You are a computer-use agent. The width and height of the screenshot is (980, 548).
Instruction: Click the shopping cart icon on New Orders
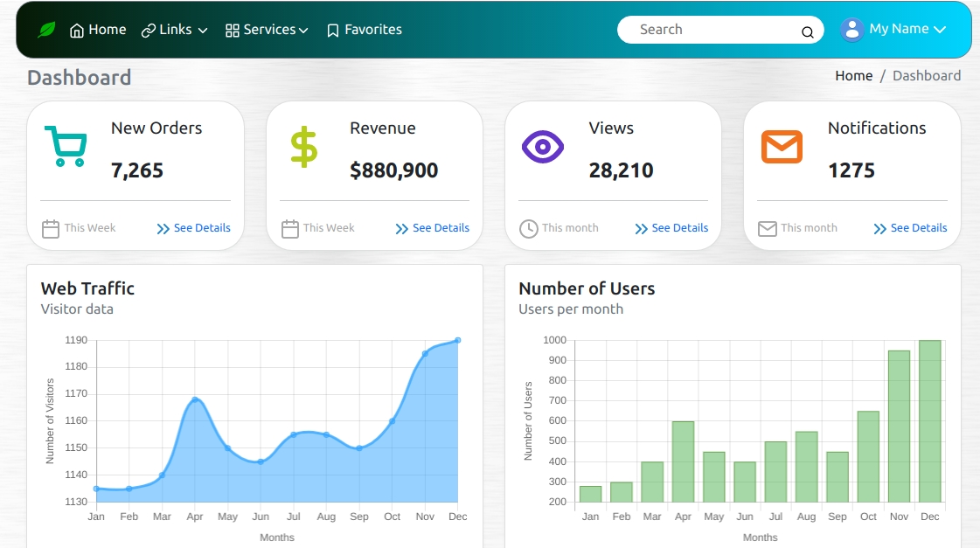pyautogui.click(x=66, y=146)
